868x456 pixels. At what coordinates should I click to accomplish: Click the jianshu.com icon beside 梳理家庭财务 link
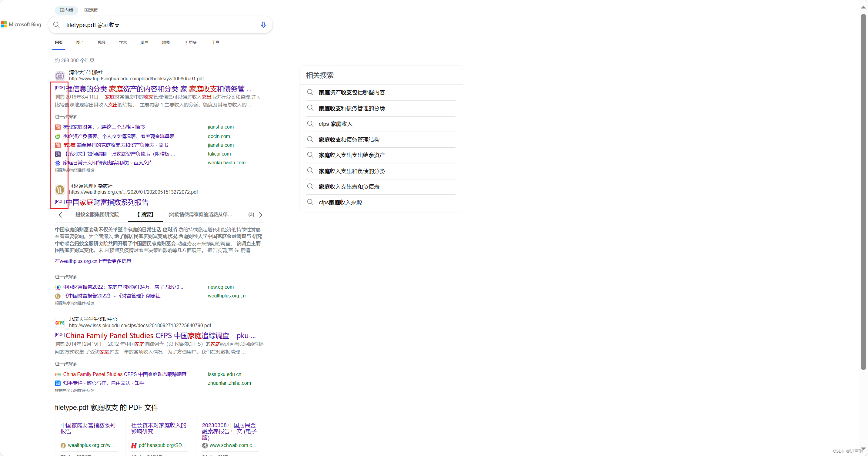point(57,127)
